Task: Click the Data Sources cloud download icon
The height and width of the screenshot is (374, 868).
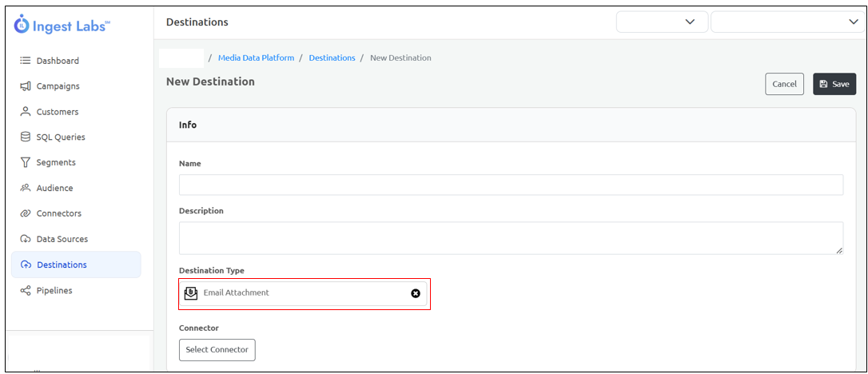Action: [x=25, y=239]
